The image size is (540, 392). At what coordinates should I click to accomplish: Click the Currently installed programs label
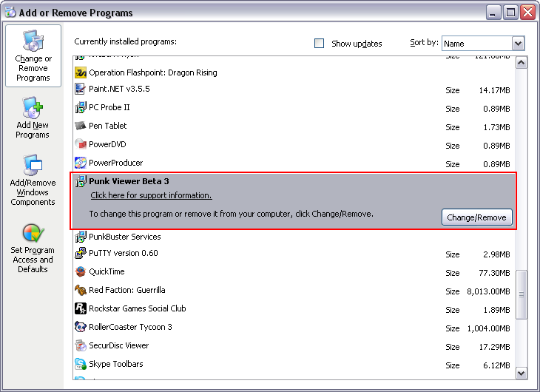[x=125, y=41]
